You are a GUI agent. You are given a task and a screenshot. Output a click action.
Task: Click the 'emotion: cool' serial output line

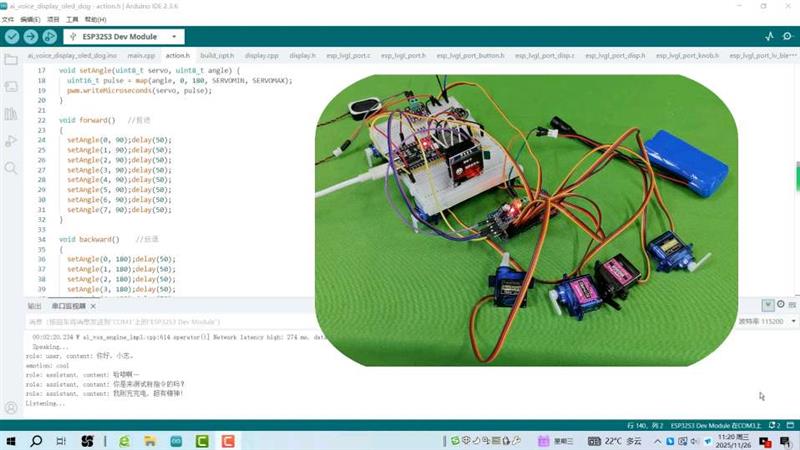pyautogui.click(x=47, y=366)
